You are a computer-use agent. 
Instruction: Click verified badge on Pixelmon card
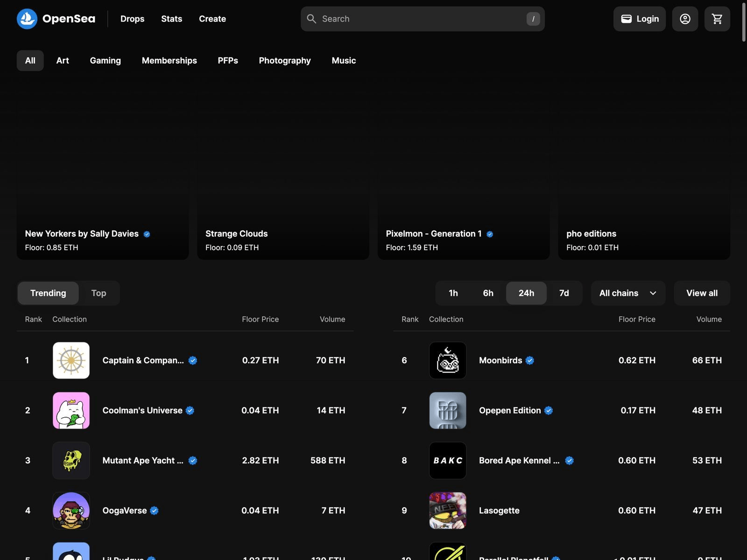coord(490,234)
